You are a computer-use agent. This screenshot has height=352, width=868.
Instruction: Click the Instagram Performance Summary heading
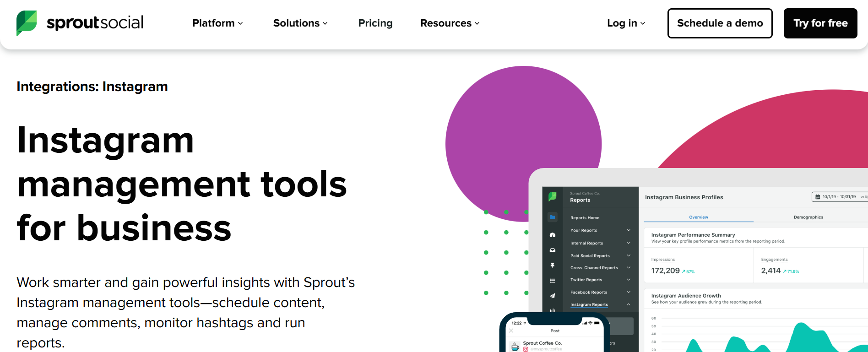pyautogui.click(x=693, y=235)
